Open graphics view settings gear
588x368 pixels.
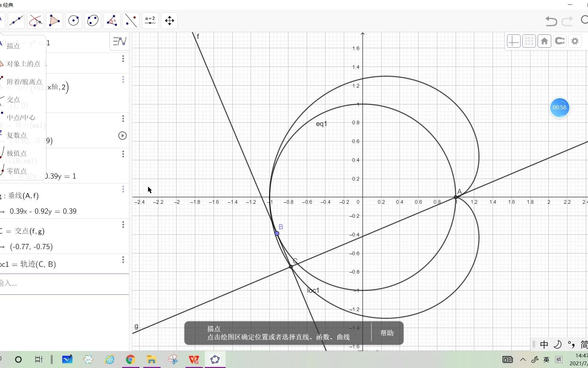pos(575,41)
